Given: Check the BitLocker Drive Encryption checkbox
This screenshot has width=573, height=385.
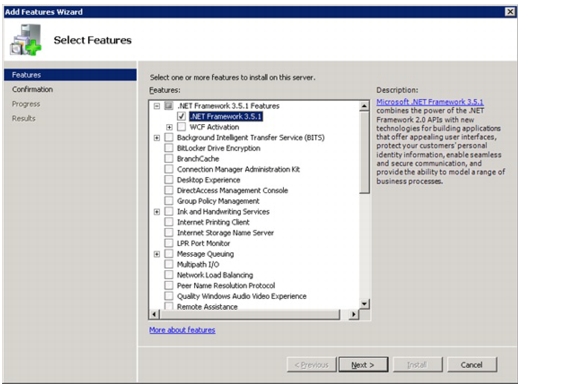Looking at the screenshot, I should 169,148.
